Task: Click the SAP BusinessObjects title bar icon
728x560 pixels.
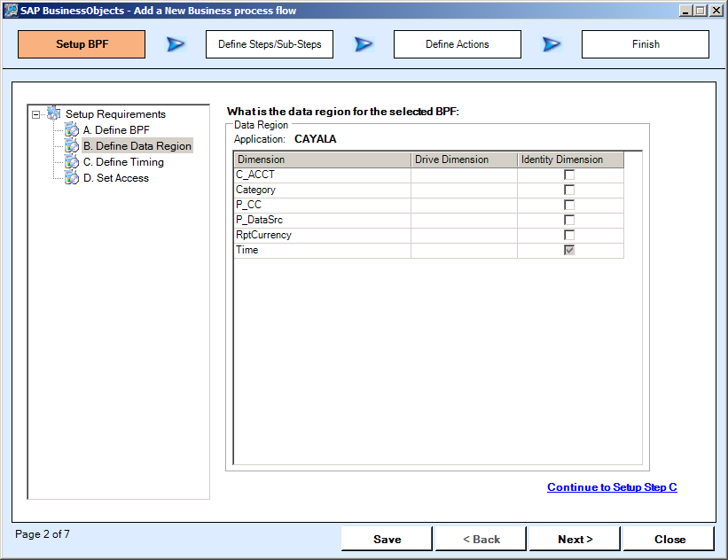Action: 10,11
